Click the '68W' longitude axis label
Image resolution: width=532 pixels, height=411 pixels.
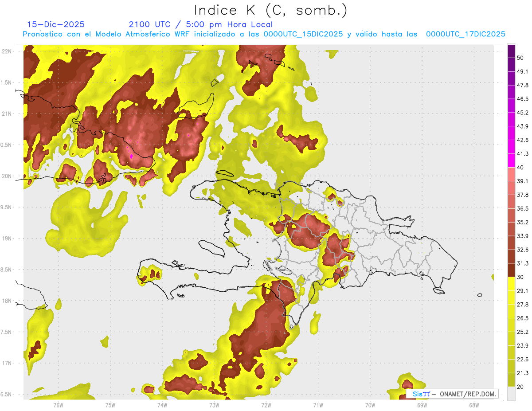(474, 405)
